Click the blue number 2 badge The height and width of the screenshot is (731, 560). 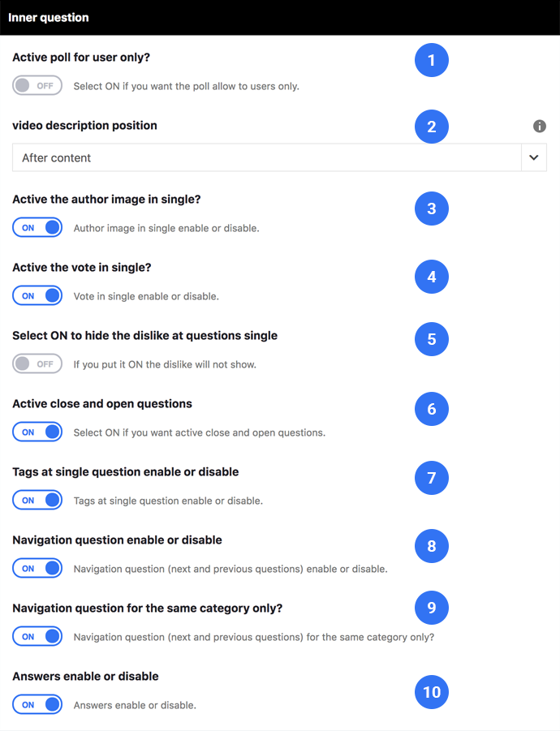tap(431, 127)
